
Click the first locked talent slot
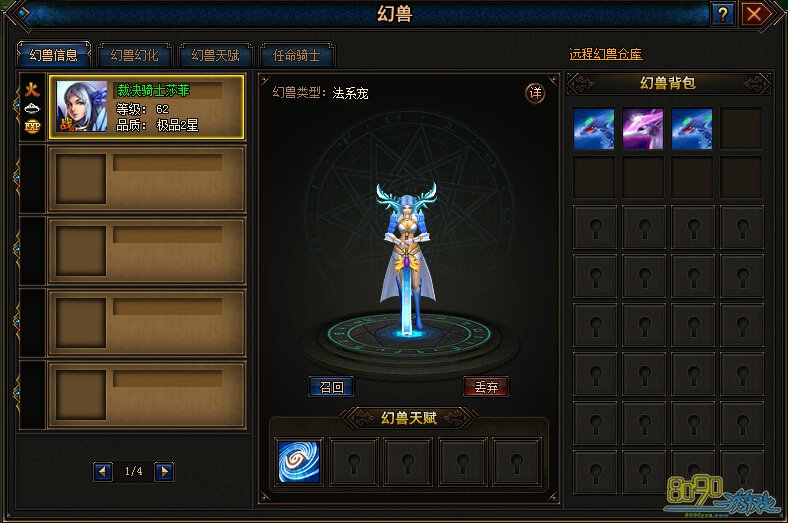[354, 462]
